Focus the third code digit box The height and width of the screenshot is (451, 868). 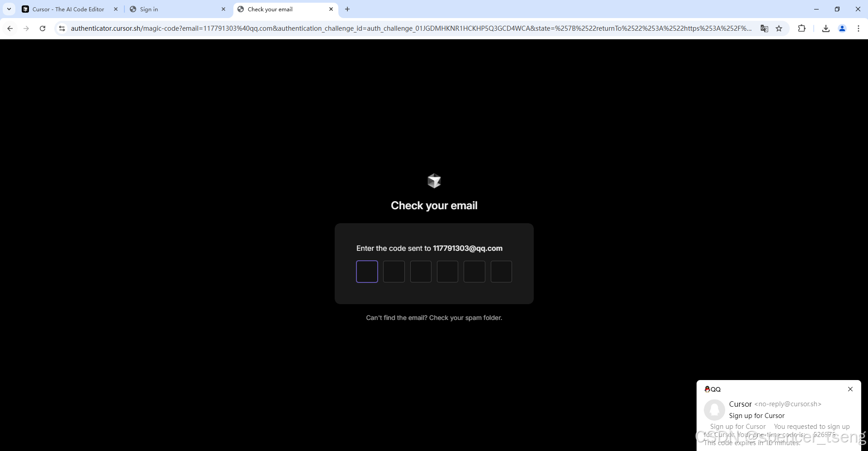tap(421, 272)
